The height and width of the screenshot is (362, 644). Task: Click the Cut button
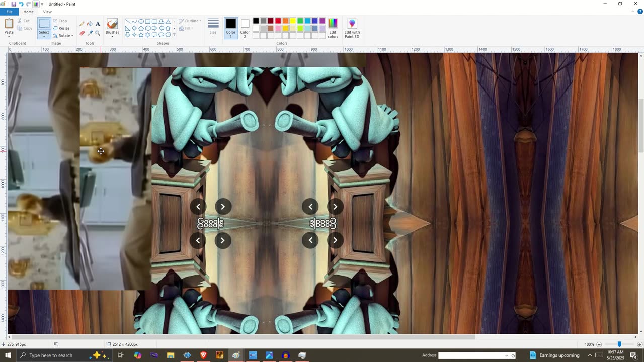point(24,21)
